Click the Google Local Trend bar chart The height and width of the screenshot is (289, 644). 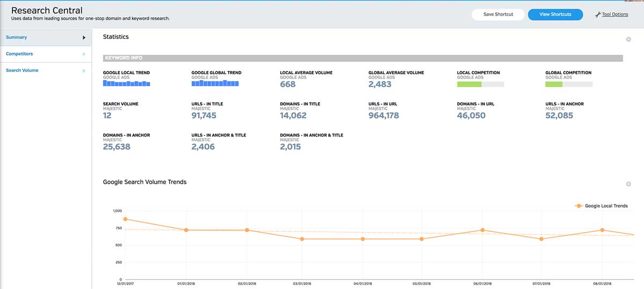(x=127, y=83)
